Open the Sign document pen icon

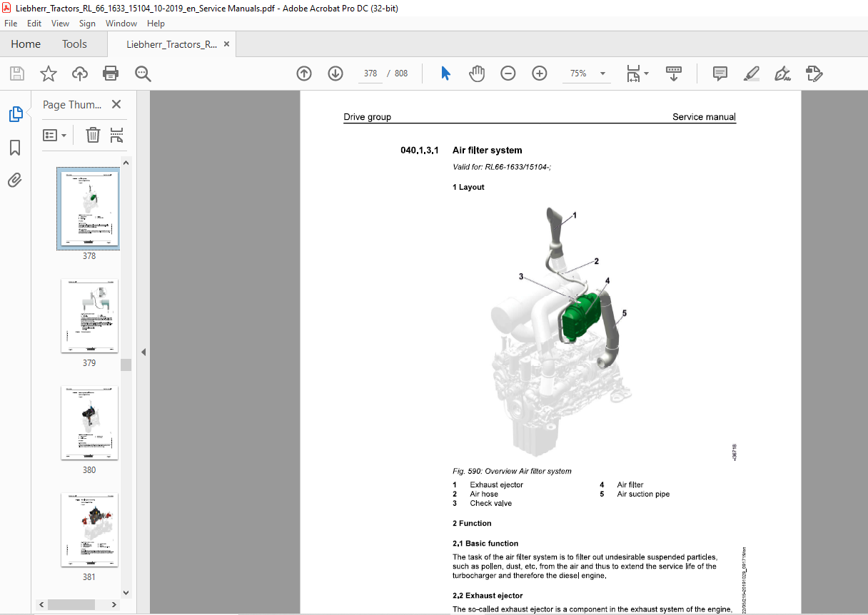click(x=783, y=73)
